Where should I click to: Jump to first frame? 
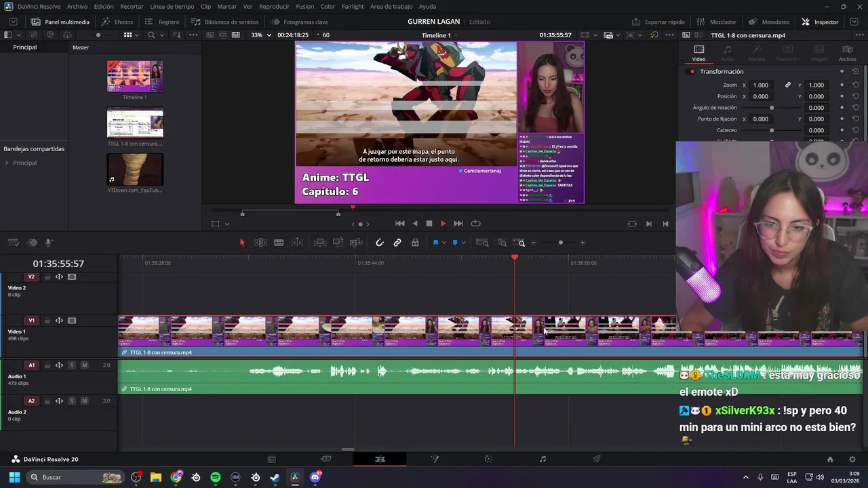pyautogui.click(x=400, y=224)
